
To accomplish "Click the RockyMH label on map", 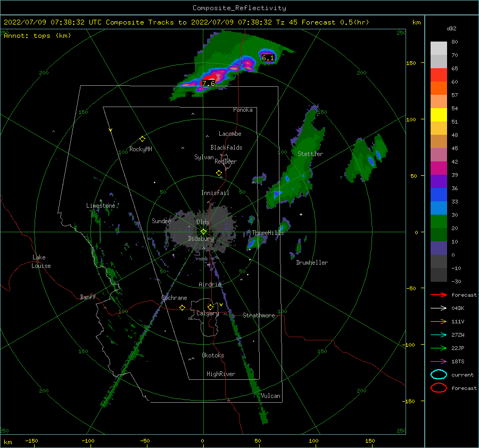I will [x=141, y=149].
